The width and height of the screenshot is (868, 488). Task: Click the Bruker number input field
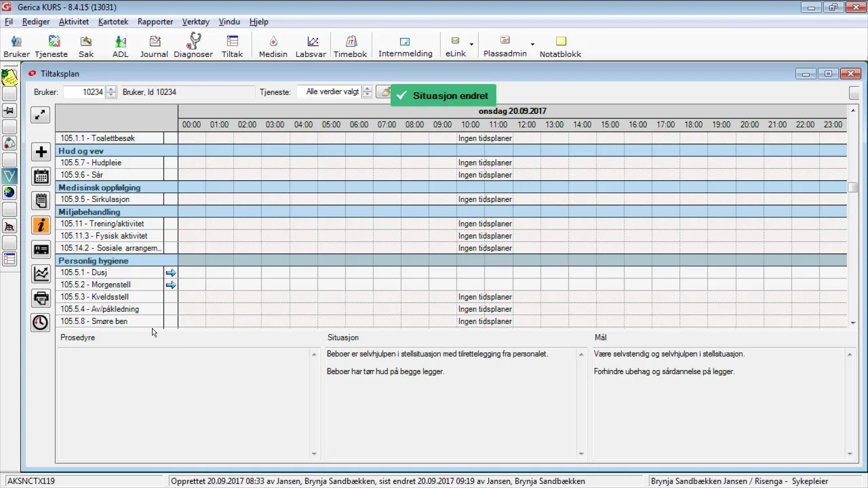click(84, 92)
